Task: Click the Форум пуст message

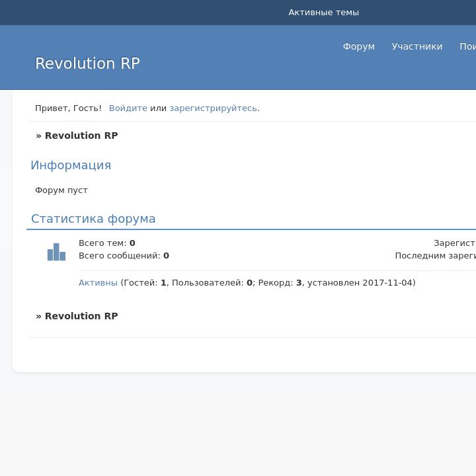Action: (x=61, y=190)
